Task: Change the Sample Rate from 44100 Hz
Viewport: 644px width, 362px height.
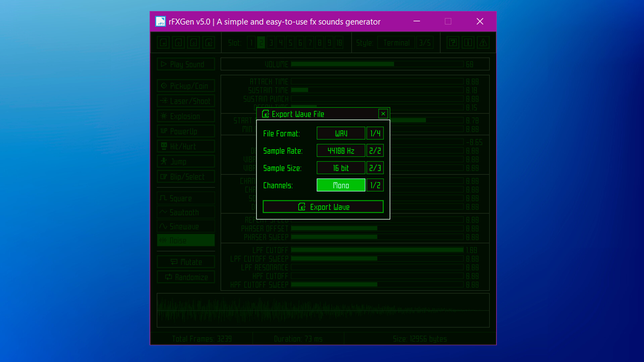Action: [341, 150]
